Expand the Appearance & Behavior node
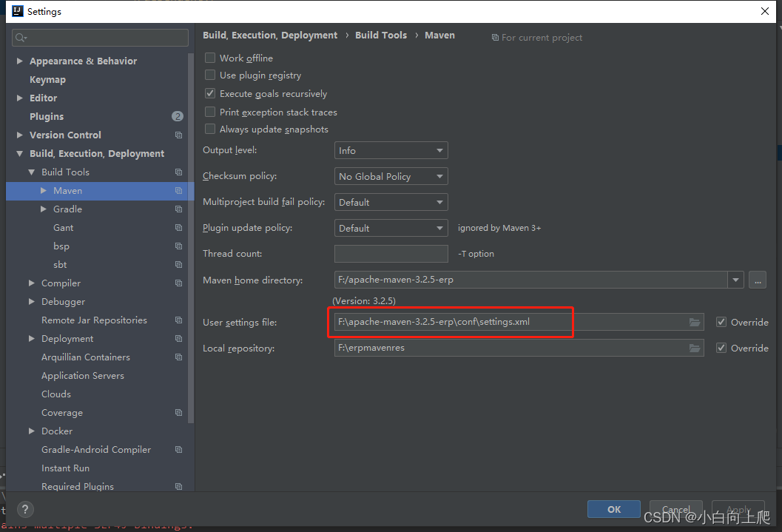This screenshot has width=782, height=532. click(19, 61)
